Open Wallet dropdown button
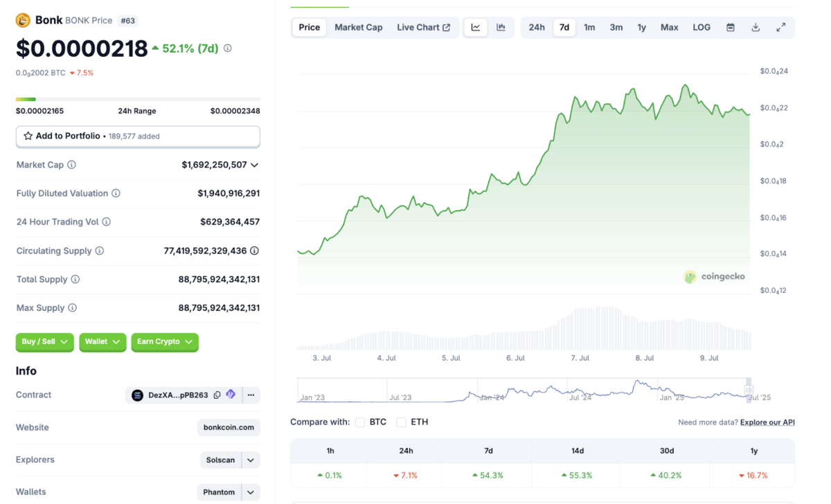The height and width of the screenshot is (504, 831). click(102, 342)
